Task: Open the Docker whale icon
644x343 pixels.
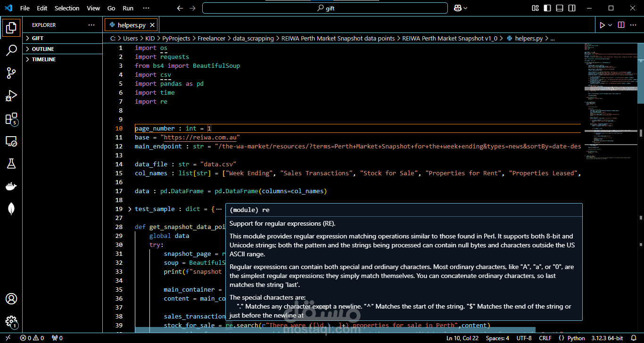Action: click(x=11, y=187)
